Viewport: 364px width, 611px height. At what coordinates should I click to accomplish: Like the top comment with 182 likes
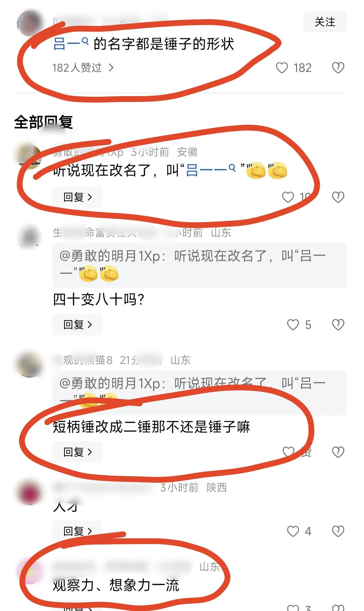(x=282, y=68)
